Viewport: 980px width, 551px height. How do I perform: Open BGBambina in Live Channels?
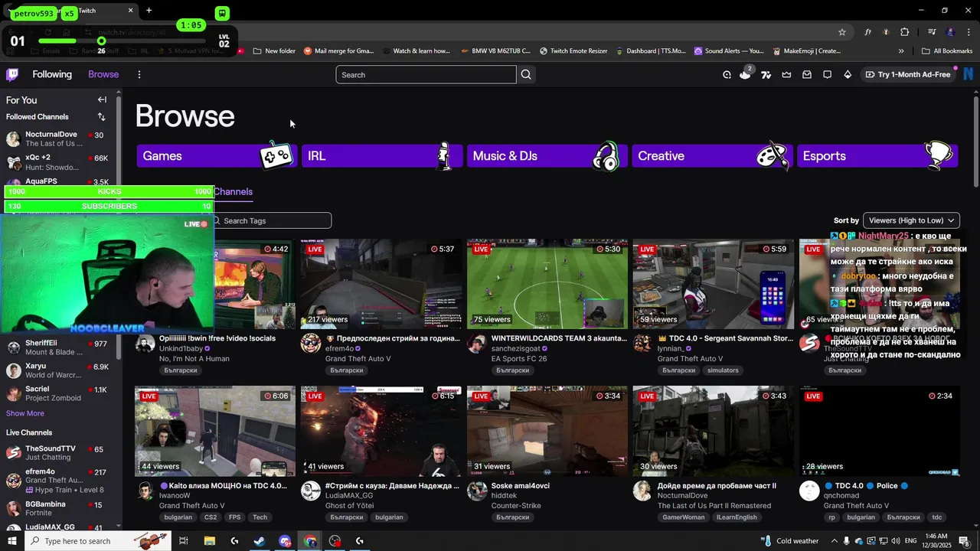pyautogui.click(x=59, y=509)
